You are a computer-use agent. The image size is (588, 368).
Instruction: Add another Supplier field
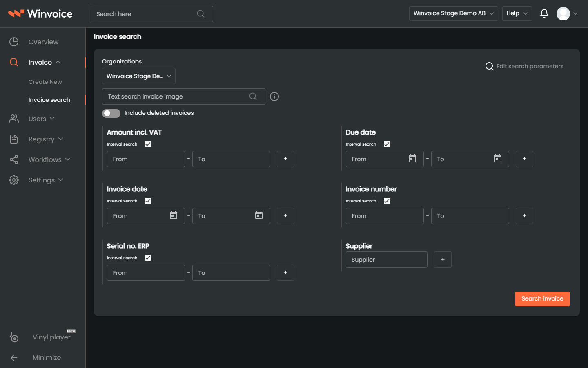pos(443,260)
